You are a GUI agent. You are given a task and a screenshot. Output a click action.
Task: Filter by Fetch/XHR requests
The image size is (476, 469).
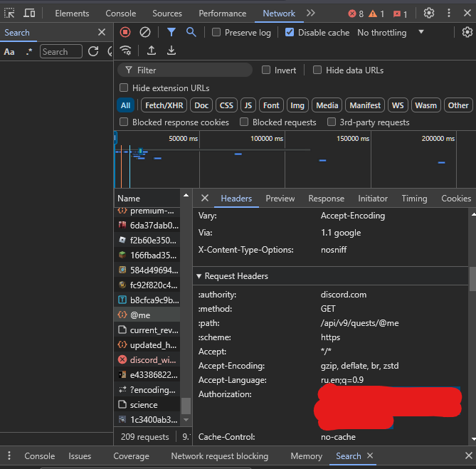164,105
